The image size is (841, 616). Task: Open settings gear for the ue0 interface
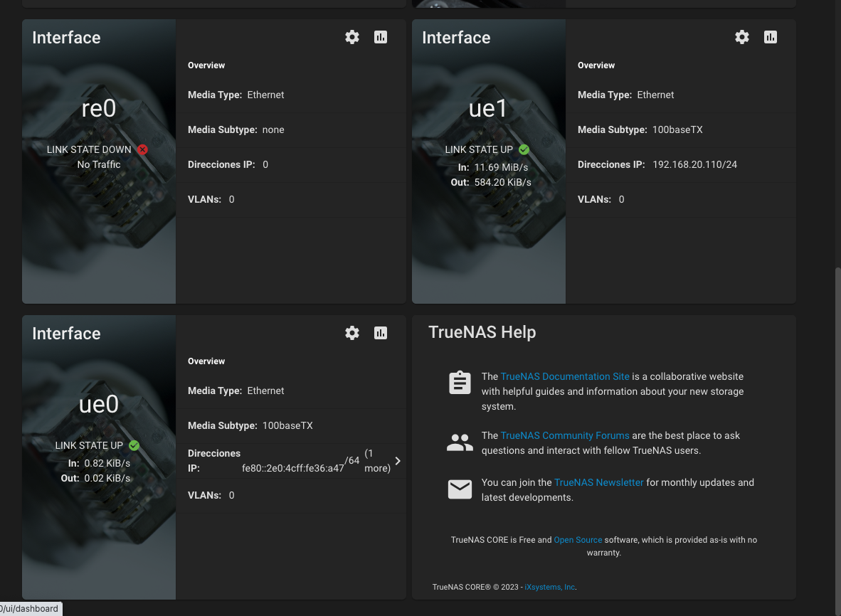tap(352, 333)
